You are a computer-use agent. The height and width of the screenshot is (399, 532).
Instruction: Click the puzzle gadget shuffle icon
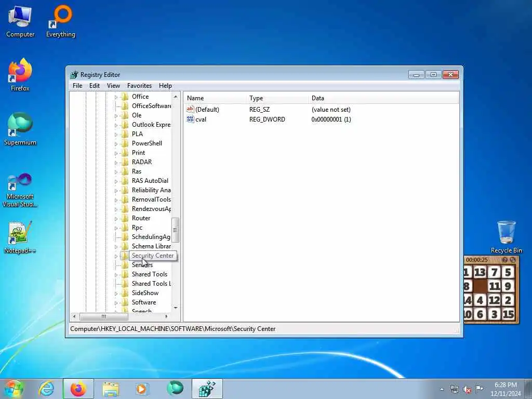tap(513, 260)
